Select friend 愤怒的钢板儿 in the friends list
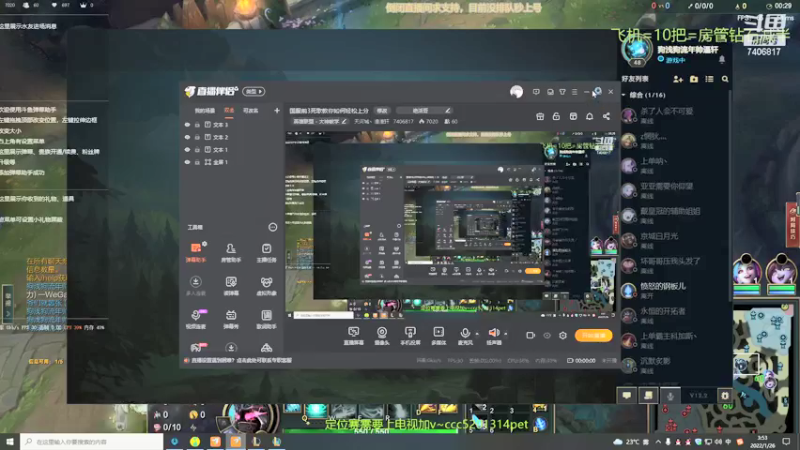Screen dimensions: 800x450 click(x=674, y=290)
